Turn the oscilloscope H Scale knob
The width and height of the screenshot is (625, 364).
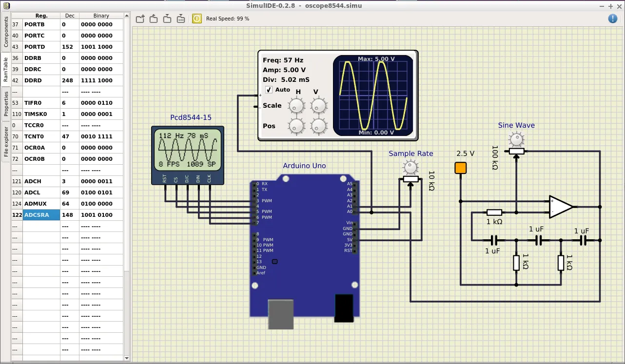tap(296, 105)
